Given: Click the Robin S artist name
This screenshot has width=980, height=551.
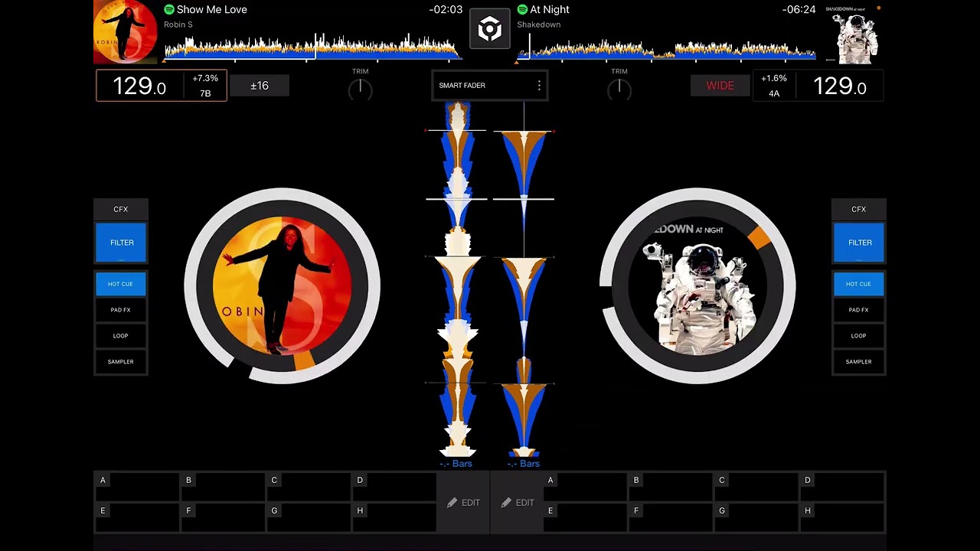Looking at the screenshot, I should coord(178,24).
